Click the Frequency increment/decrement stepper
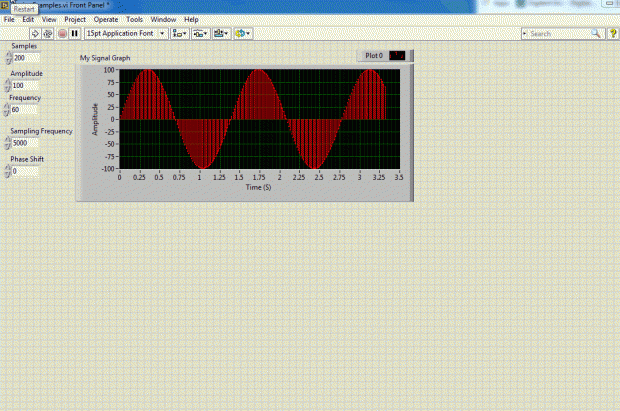The image size is (620, 411). (x=6, y=110)
